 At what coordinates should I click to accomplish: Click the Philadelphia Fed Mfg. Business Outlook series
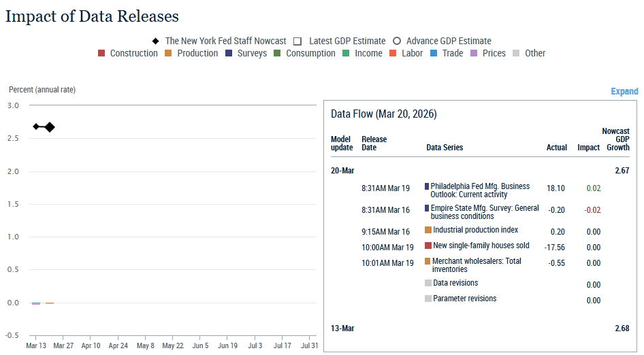(x=479, y=190)
